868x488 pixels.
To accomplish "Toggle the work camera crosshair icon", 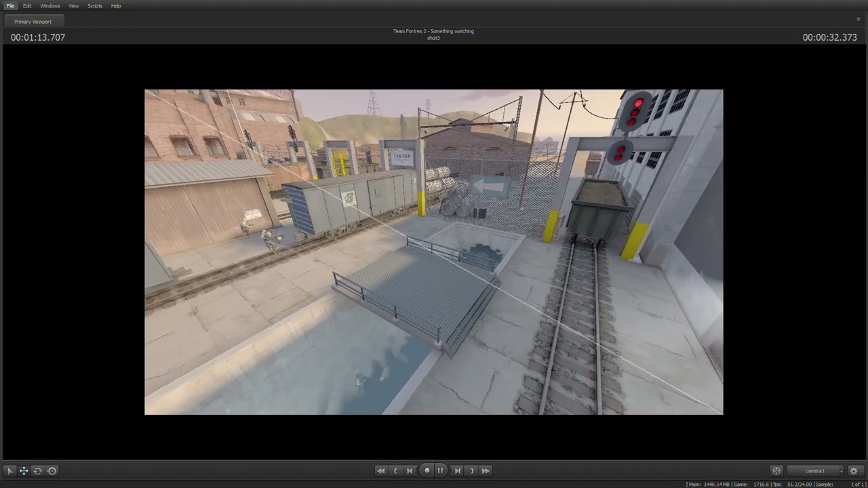I will (x=776, y=470).
